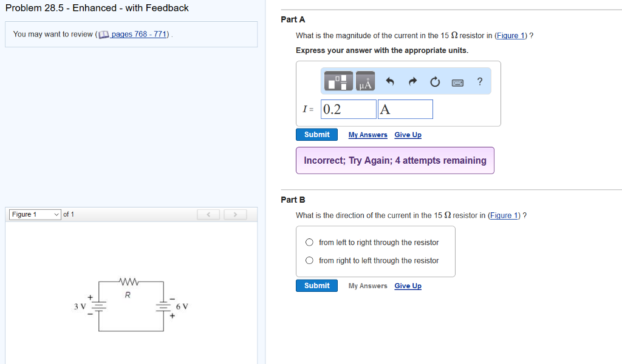Open keyboard shortcuts icon
This screenshot has height=364, width=622.
[457, 82]
